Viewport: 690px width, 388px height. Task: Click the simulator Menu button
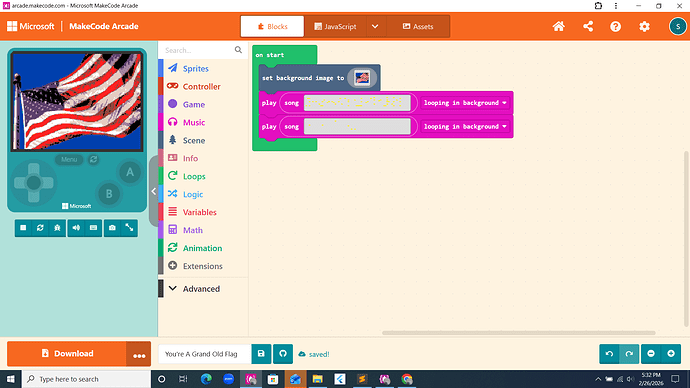pyautogui.click(x=69, y=159)
